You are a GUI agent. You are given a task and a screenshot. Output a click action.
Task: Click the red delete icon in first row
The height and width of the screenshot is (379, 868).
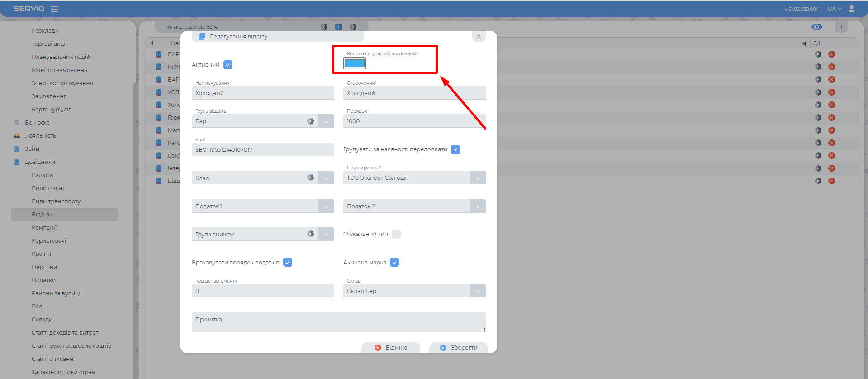831,54
